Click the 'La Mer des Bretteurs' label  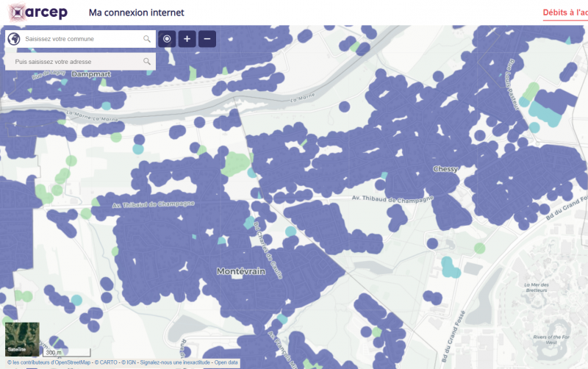537,287
